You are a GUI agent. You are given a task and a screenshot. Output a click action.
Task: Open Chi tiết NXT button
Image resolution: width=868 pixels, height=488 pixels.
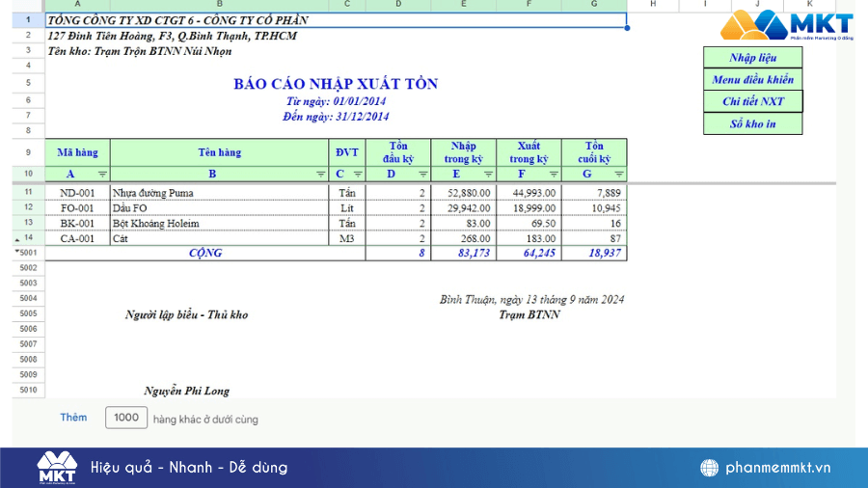coord(753,101)
